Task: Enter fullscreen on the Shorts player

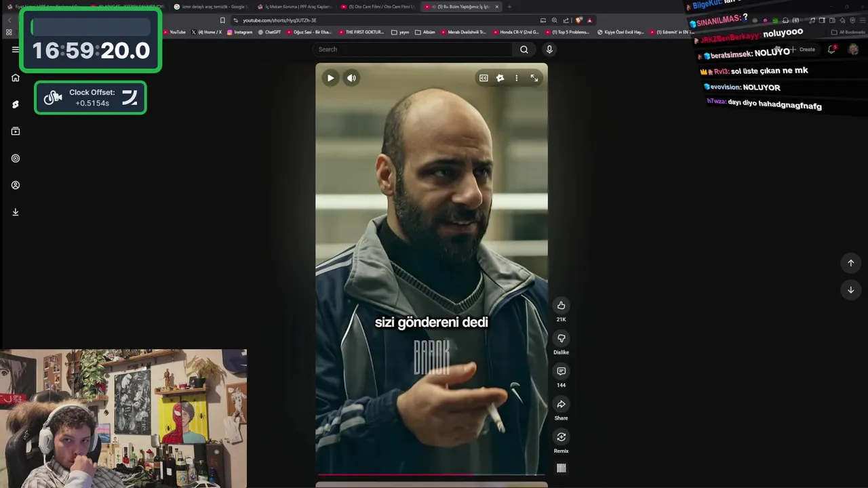Action: (534, 78)
